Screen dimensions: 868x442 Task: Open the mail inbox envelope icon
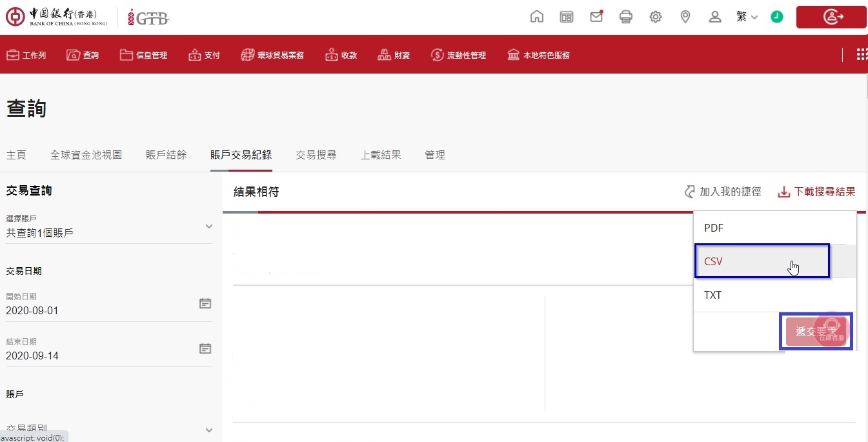596,17
